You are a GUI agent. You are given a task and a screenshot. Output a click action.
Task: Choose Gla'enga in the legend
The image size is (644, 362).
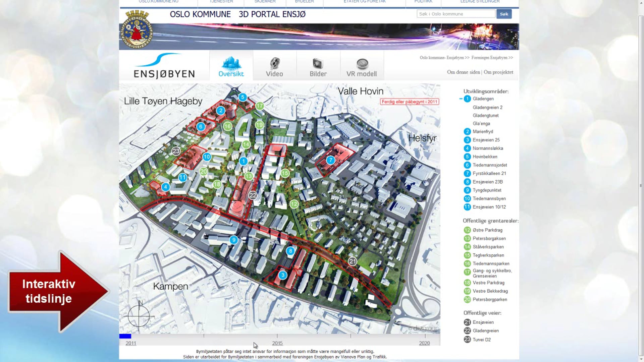click(481, 123)
